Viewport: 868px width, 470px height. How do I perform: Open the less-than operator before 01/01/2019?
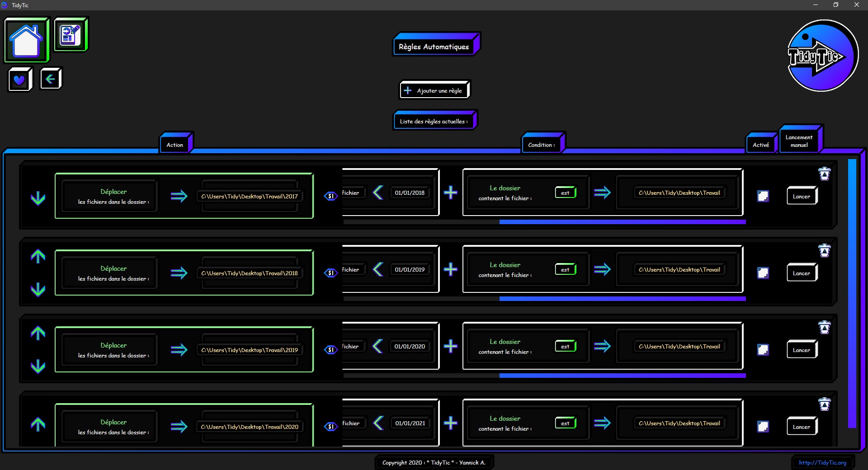[x=378, y=269]
